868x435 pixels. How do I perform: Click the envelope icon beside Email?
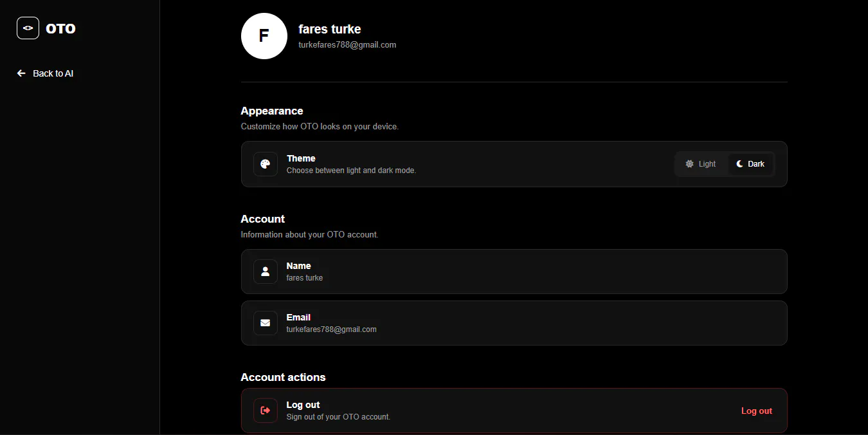pos(266,323)
